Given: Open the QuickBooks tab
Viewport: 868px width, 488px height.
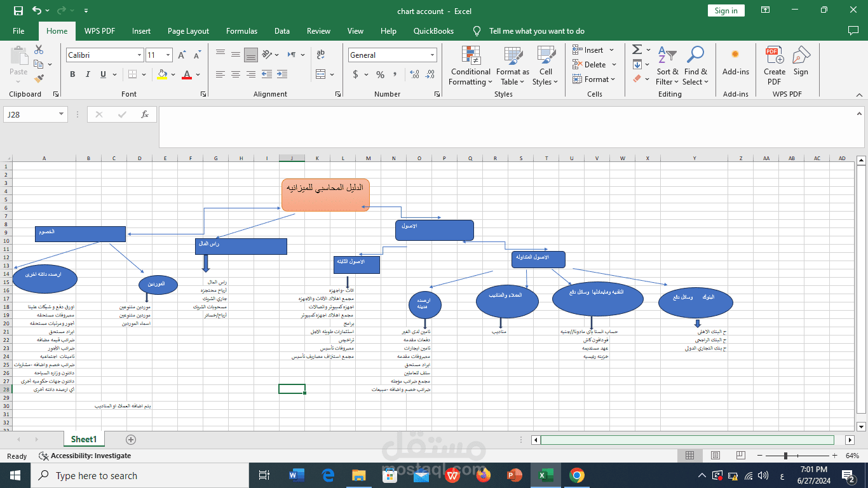Looking at the screenshot, I should [x=434, y=30].
